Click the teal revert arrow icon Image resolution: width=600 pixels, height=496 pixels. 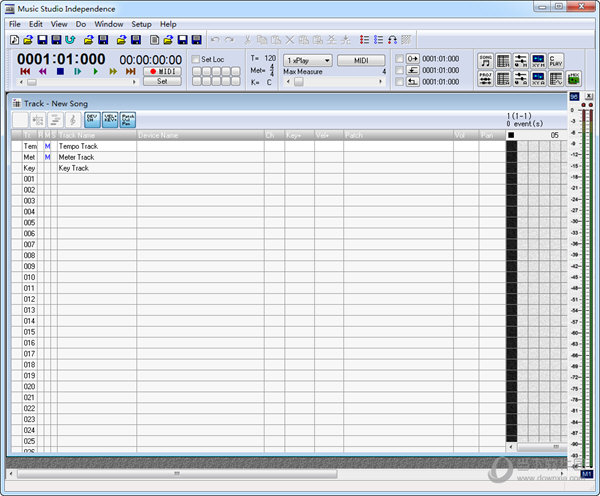pos(70,39)
